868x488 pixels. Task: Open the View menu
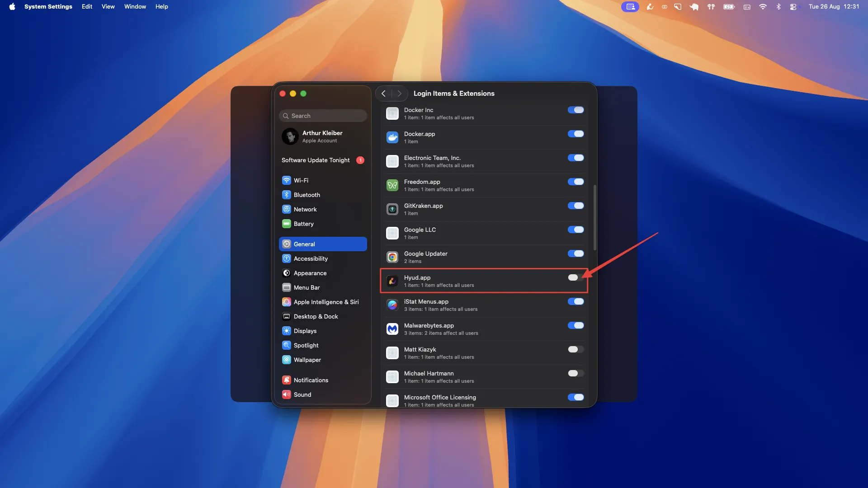click(108, 6)
